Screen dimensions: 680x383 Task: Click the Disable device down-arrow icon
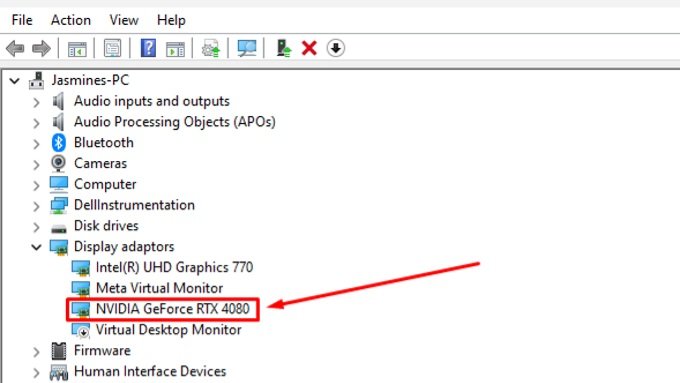coord(336,48)
